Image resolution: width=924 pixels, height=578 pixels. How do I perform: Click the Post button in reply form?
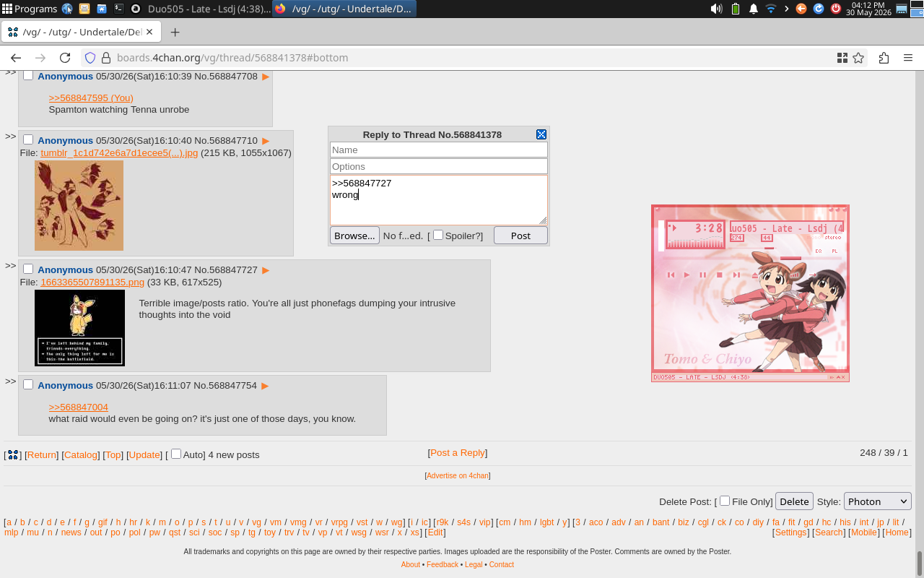(520, 236)
